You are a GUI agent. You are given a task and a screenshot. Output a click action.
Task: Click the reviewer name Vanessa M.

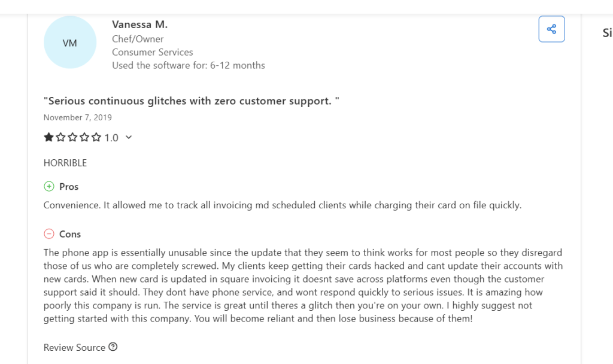click(139, 25)
